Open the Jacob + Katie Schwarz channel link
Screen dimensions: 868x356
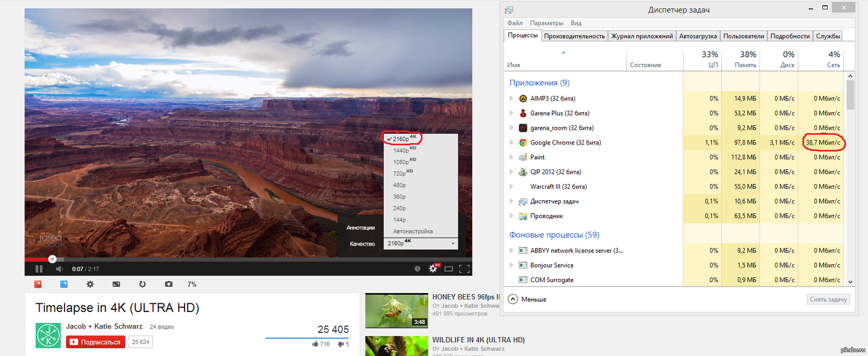coord(104,326)
